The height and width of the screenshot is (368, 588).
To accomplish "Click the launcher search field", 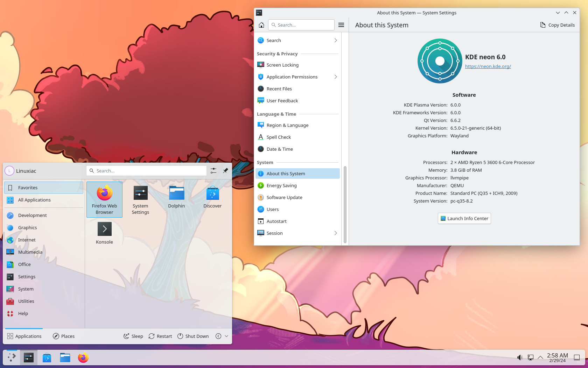I will tap(146, 171).
